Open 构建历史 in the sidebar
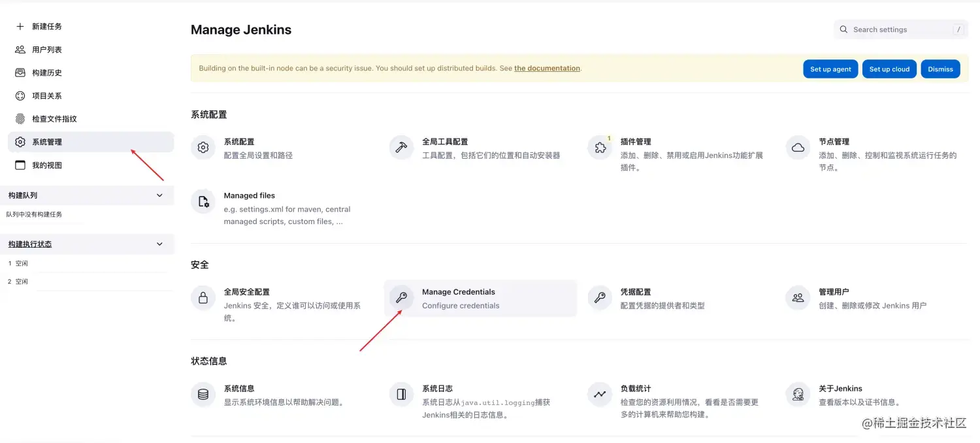980x443 pixels. 47,73
